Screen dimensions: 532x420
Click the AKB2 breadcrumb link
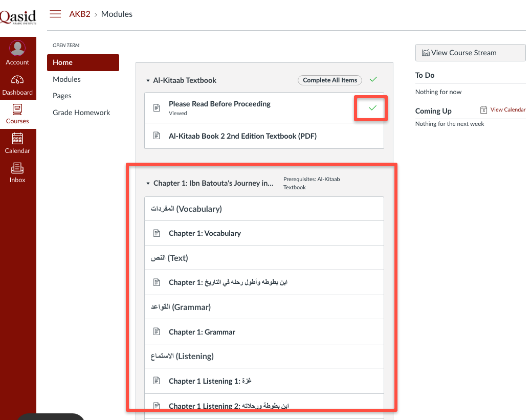80,14
